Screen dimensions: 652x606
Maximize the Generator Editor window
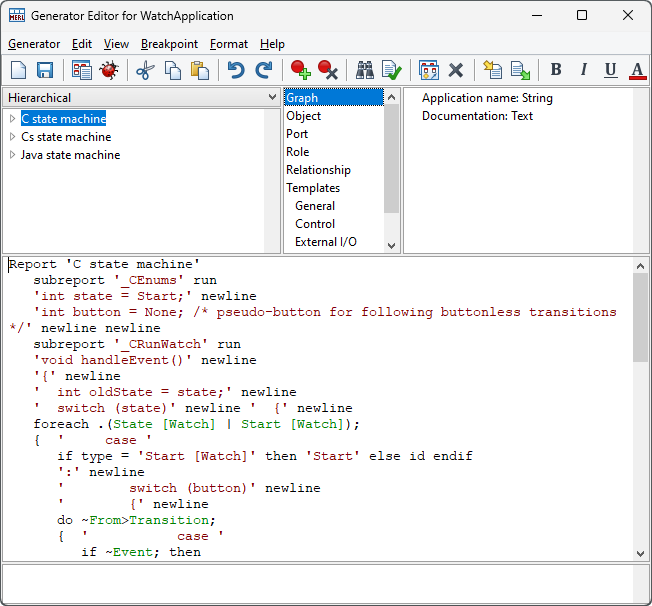(x=582, y=15)
